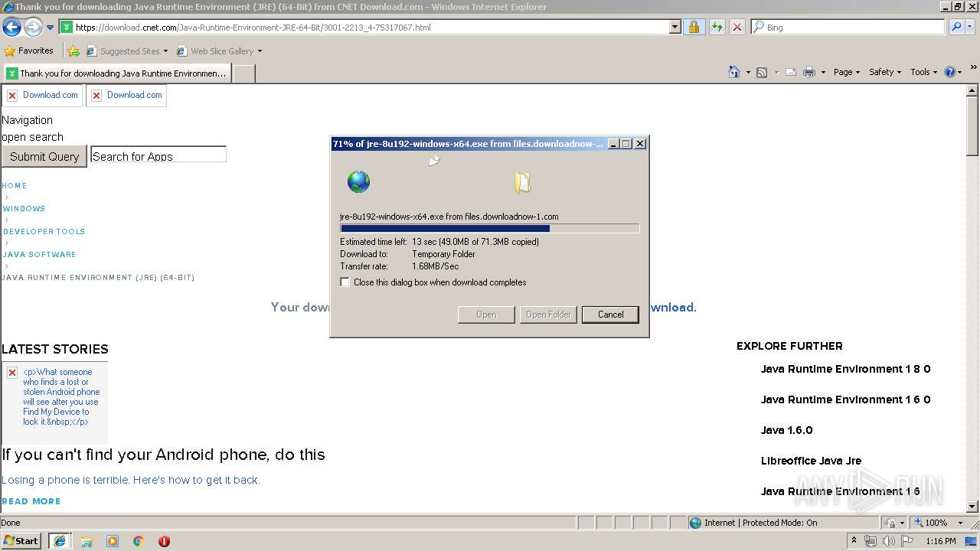Click the Search for Apps field

158,155
